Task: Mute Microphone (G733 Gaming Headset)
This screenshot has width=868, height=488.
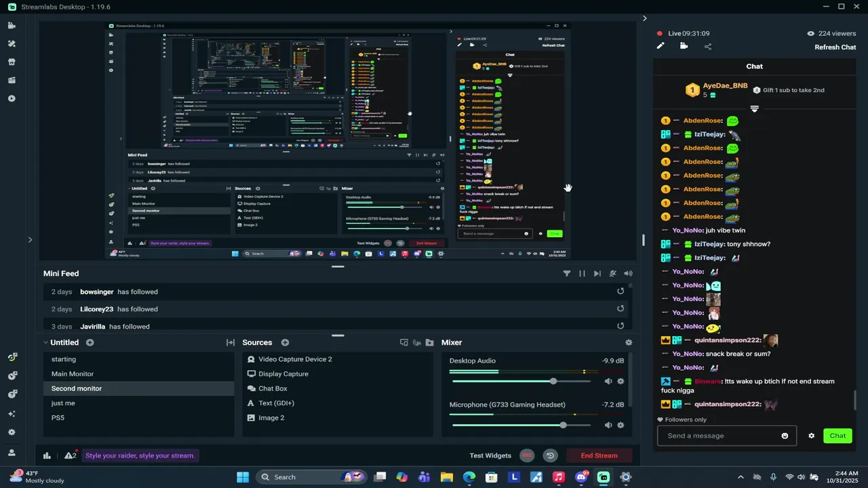Action: (x=608, y=426)
